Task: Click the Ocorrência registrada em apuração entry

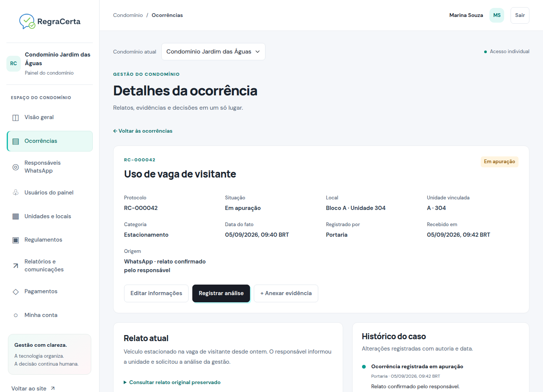Action: pyautogui.click(x=417, y=366)
